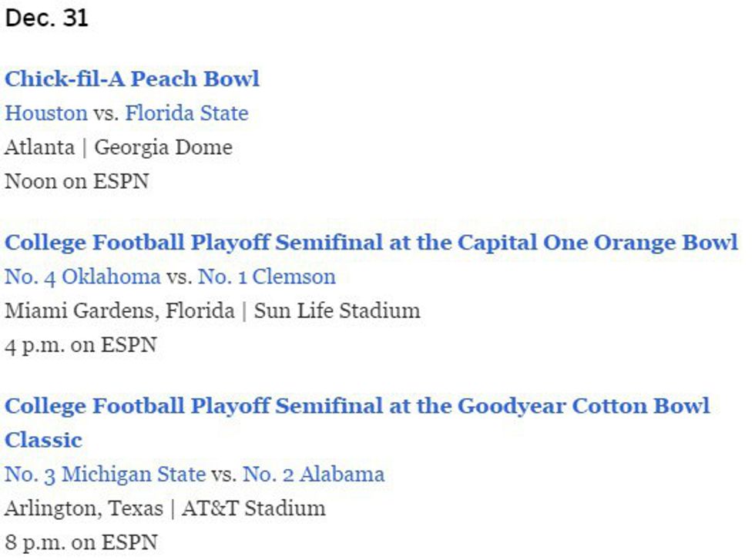755x560 pixels.
Task: Click "vs." between Houston and Florida State
Action: (106, 113)
